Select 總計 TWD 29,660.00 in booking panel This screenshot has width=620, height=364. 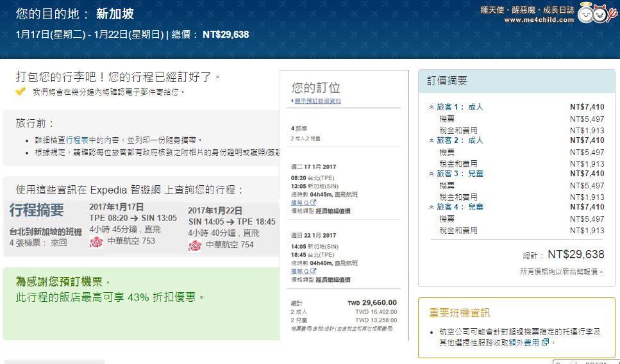[x=372, y=302]
